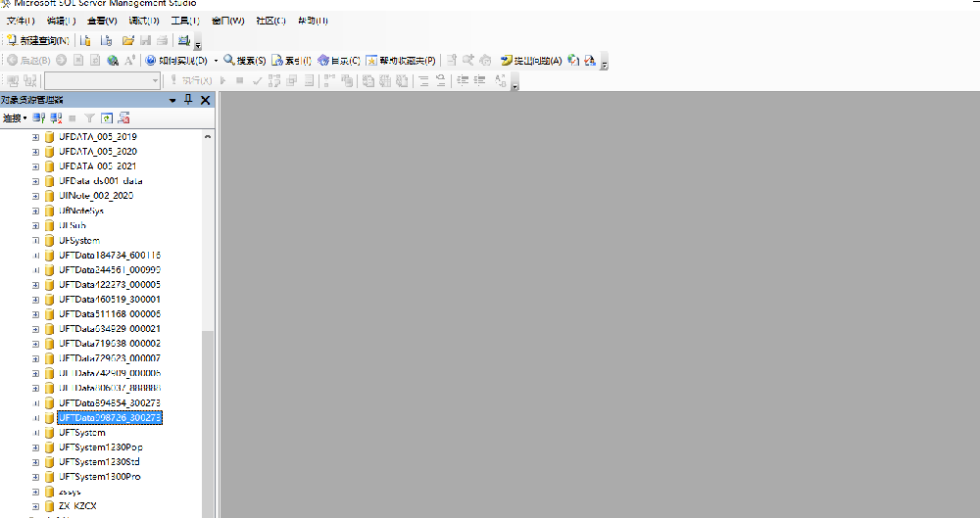Open the 工具 menu
This screenshot has height=518, width=980.
[x=185, y=21]
